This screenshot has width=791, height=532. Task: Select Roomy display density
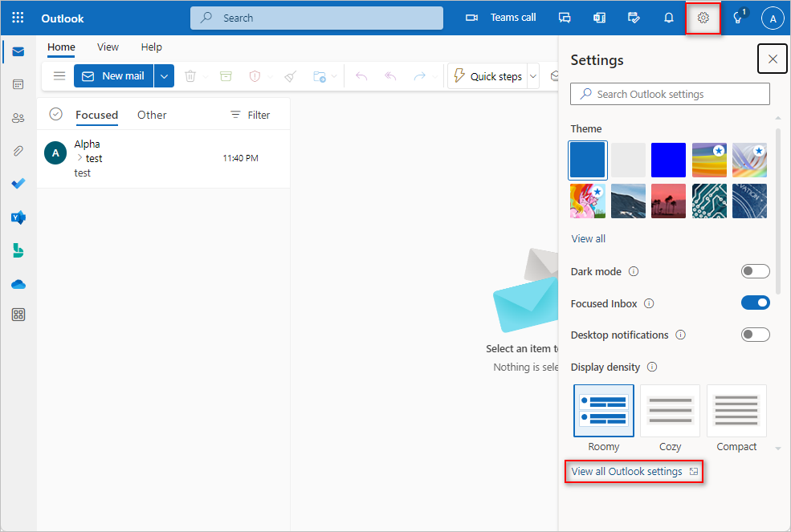[603, 411]
